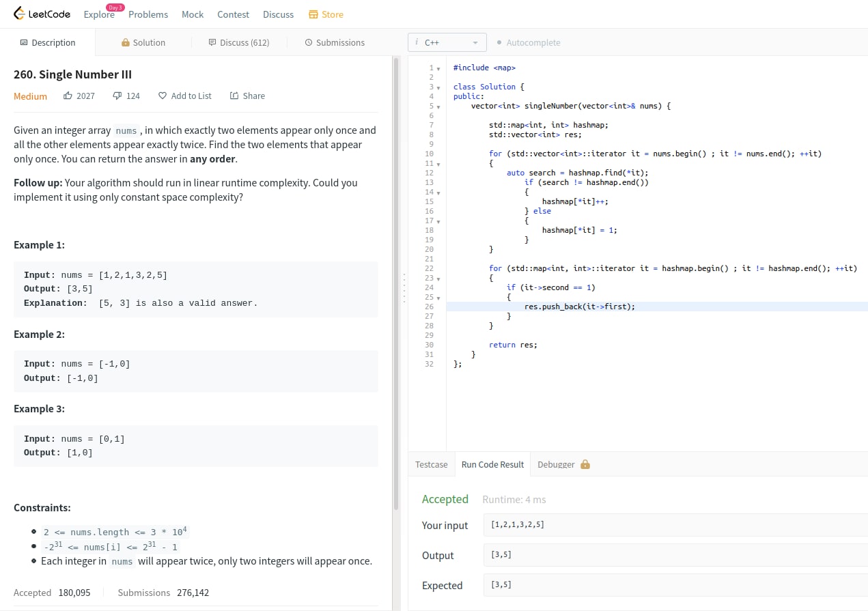
Task: Click the LeetCode logo icon
Action: (x=19, y=14)
